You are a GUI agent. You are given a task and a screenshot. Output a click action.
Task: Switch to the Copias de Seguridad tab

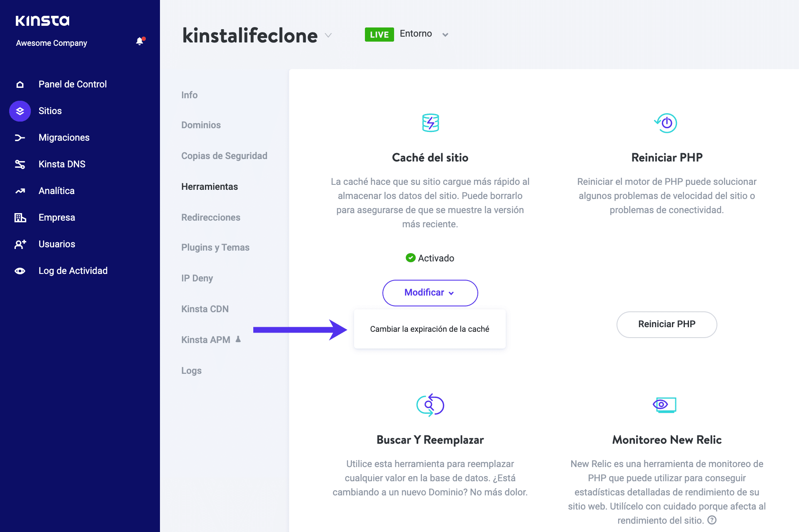pos(224,156)
